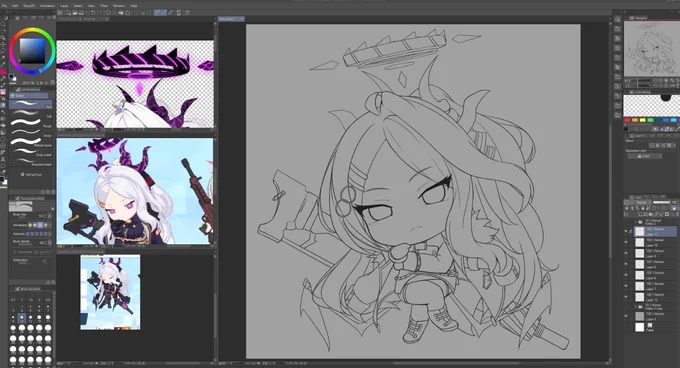This screenshot has width=680, height=368.
Task: Select the Text tool marked with A
Action: [x=3, y=160]
